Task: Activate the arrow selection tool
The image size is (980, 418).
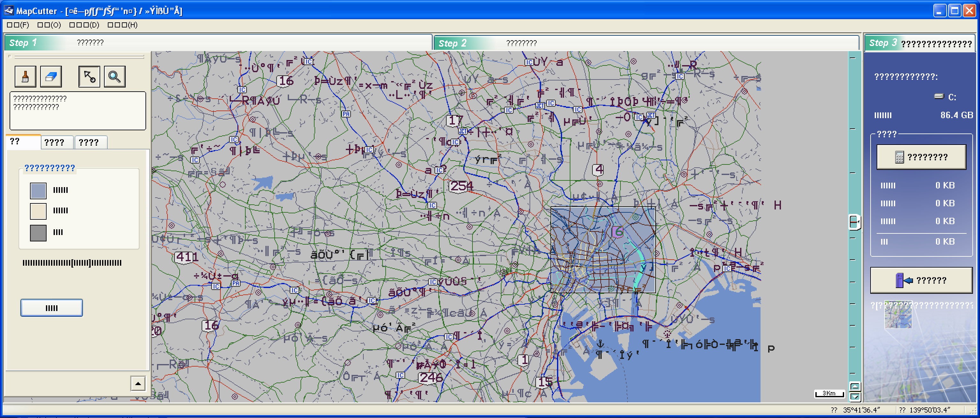Action: tap(89, 77)
